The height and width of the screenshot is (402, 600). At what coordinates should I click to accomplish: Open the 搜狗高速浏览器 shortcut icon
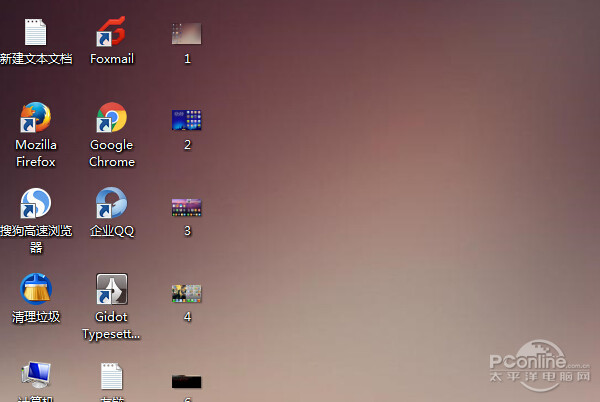35,203
